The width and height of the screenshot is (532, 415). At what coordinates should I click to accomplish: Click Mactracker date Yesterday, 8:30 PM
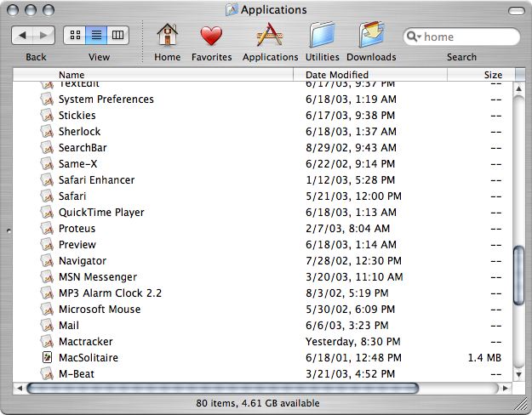pyautogui.click(x=353, y=342)
